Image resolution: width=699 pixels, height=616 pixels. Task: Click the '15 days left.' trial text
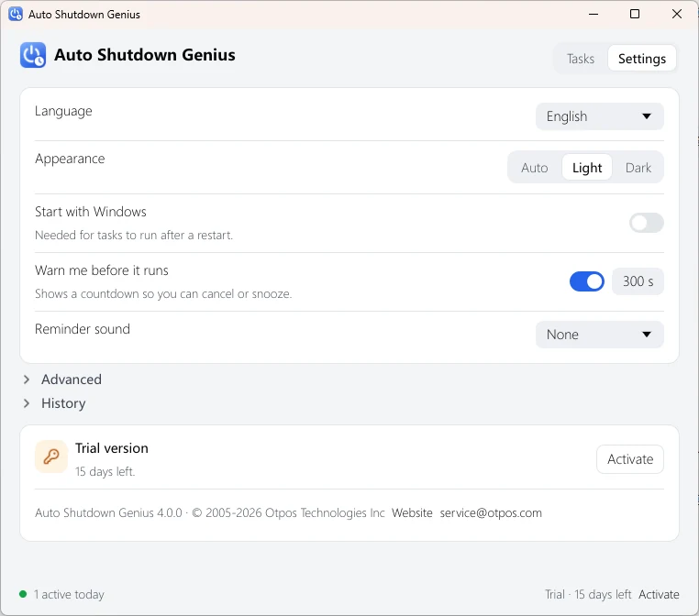[105, 471]
